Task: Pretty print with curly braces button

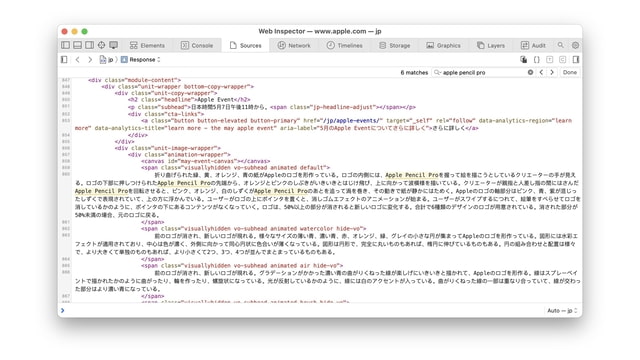Action: pos(536,60)
